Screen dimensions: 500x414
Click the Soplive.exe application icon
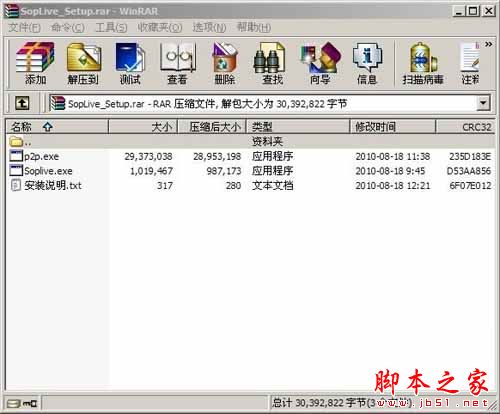(16, 171)
